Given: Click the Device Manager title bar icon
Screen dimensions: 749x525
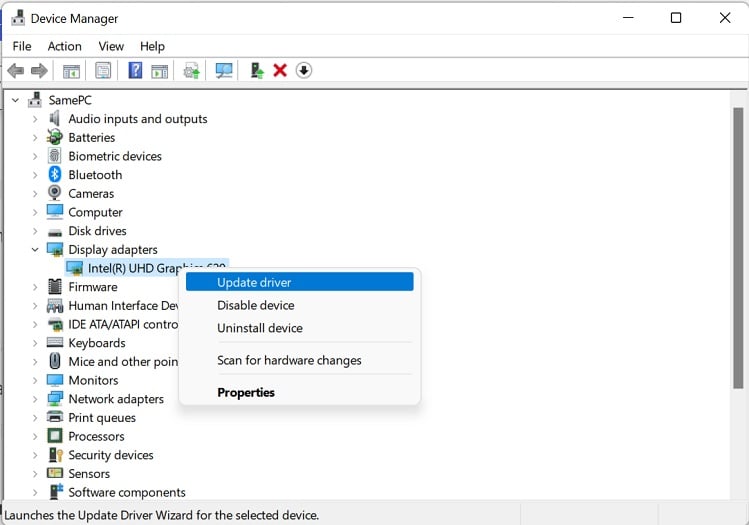Looking at the screenshot, I should pos(18,18).
